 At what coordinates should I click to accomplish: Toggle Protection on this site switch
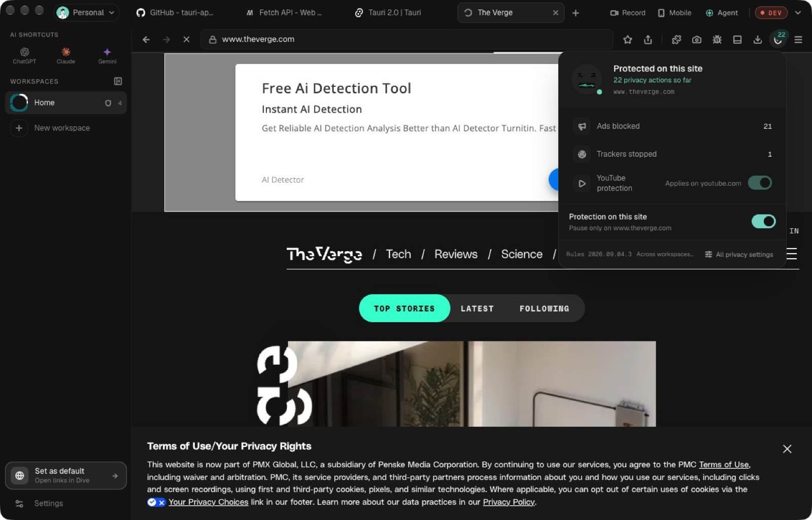763,221
